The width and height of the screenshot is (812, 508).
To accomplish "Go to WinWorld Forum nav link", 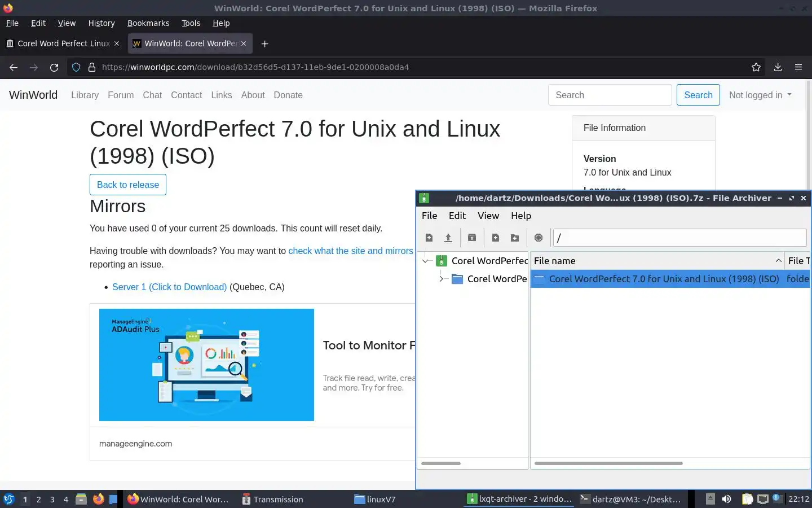I will click(x=121, y=95).
